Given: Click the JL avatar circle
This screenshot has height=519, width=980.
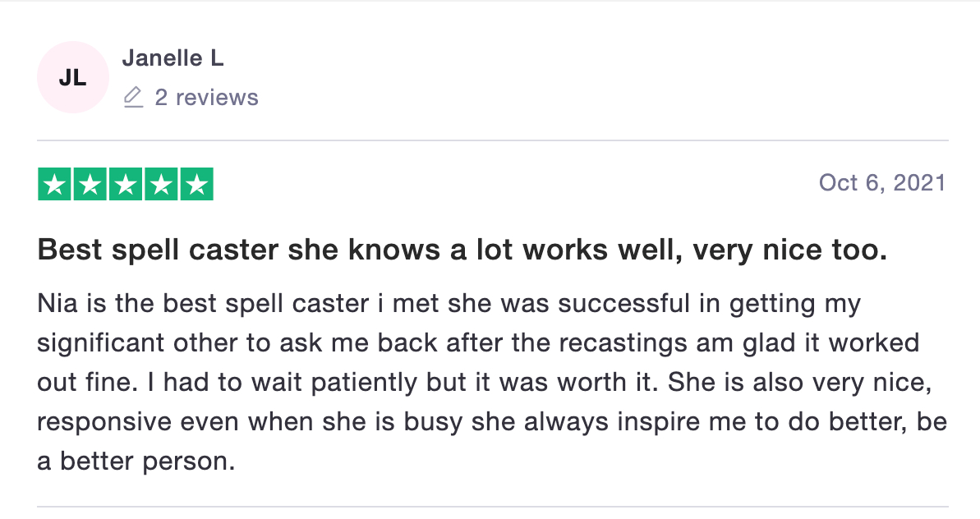Looking at the screenshot, I should click(x=73, y=77).
